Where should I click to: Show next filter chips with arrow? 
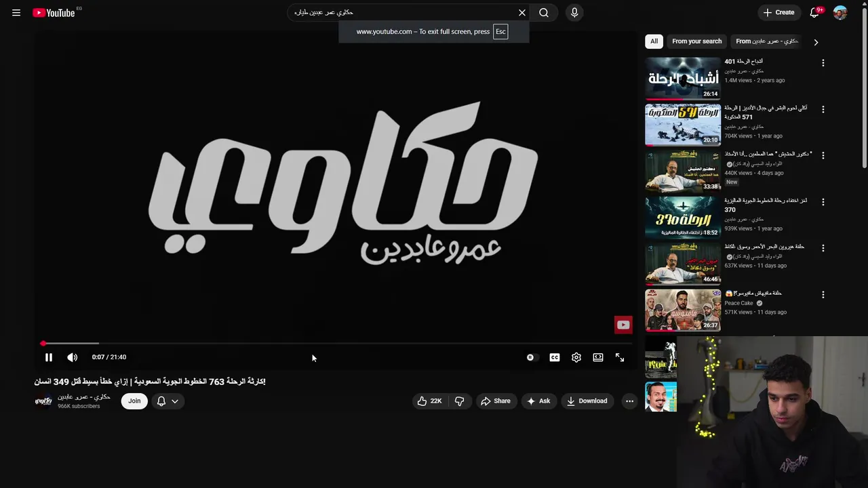(816, 42)
